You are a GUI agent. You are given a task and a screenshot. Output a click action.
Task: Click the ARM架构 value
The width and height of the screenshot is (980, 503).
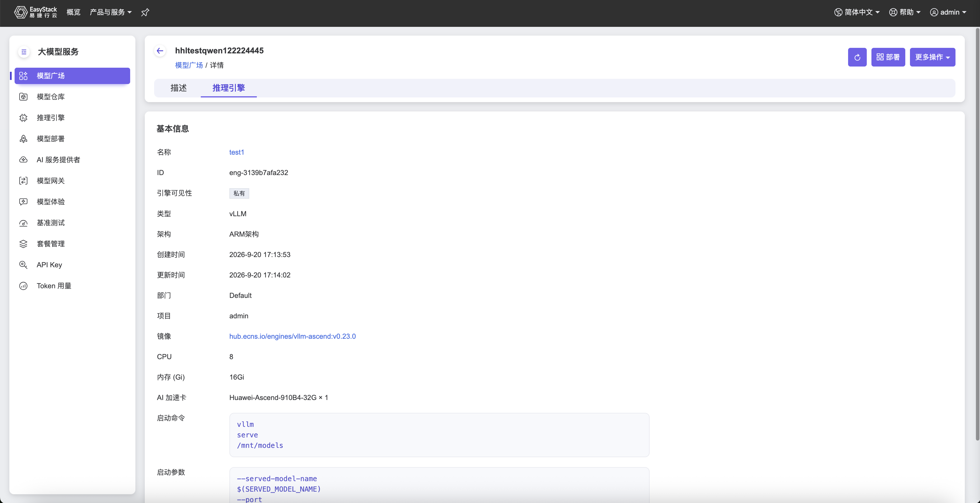click(x=244, y=234)
